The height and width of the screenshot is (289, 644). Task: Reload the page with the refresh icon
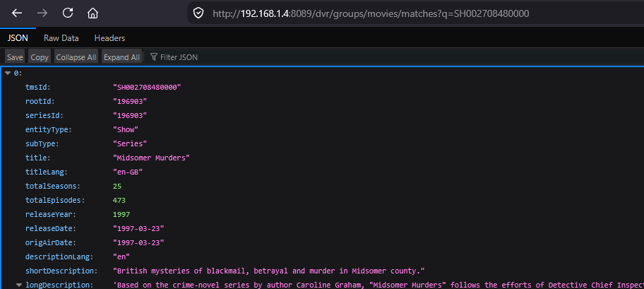pyautogui.click(x=68, y=13)
